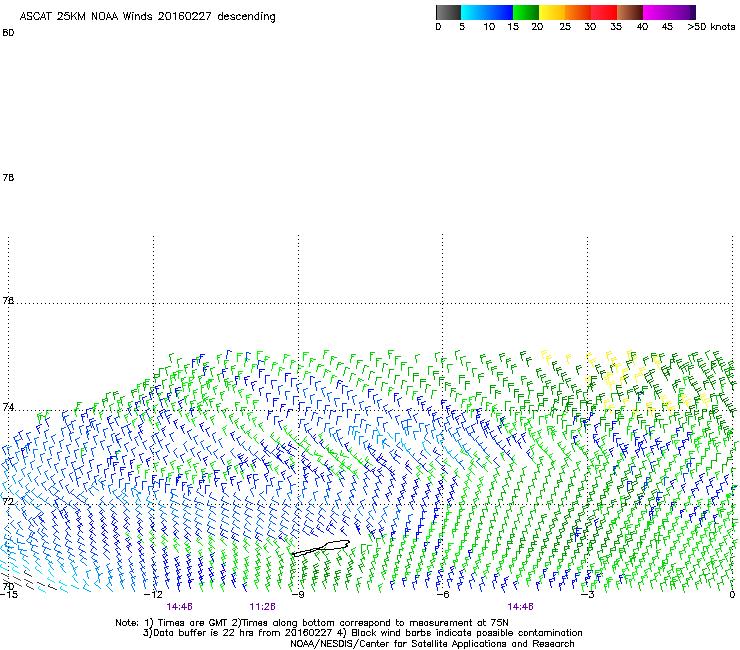Click the '>50 knots' legend label
Screen dimensions: 740x650
711,27
